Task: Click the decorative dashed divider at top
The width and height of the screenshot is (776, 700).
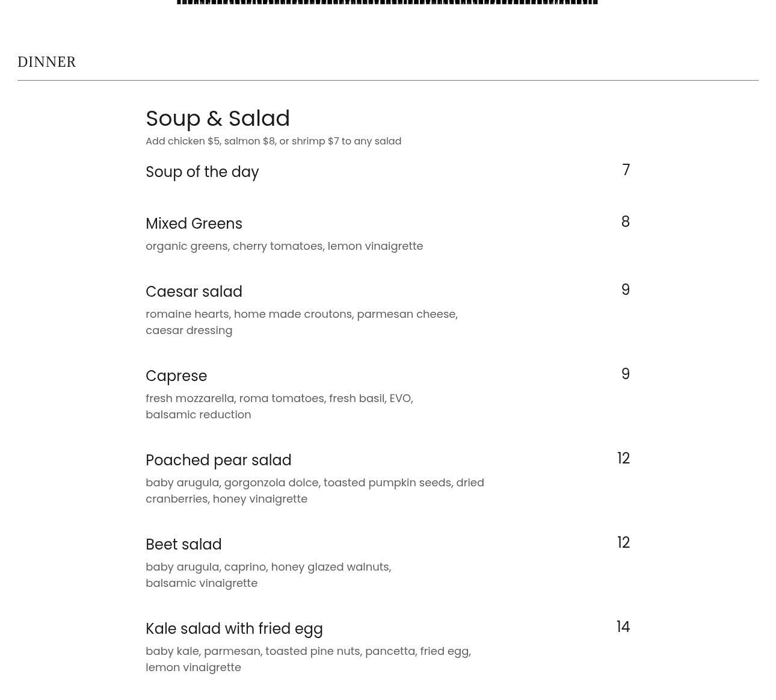Action: coord(387,2)
